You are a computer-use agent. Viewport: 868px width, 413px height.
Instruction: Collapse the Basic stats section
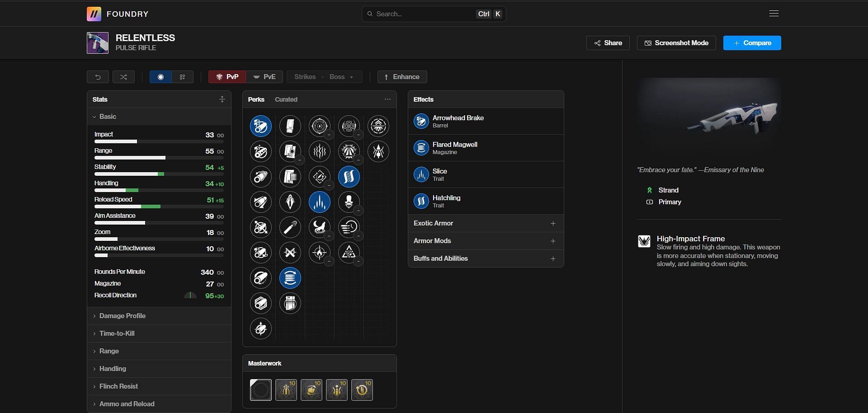pos(159,117)
